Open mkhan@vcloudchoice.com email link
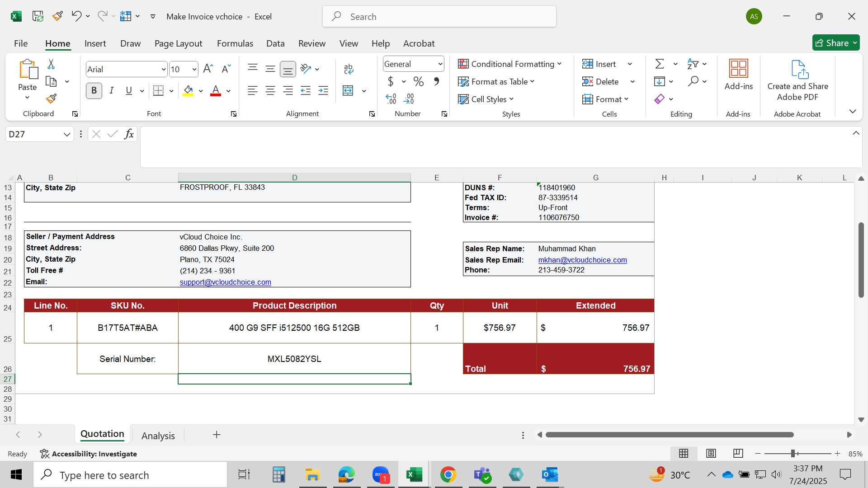The width and height of the screenshot is (868, 488). point(582,260)
